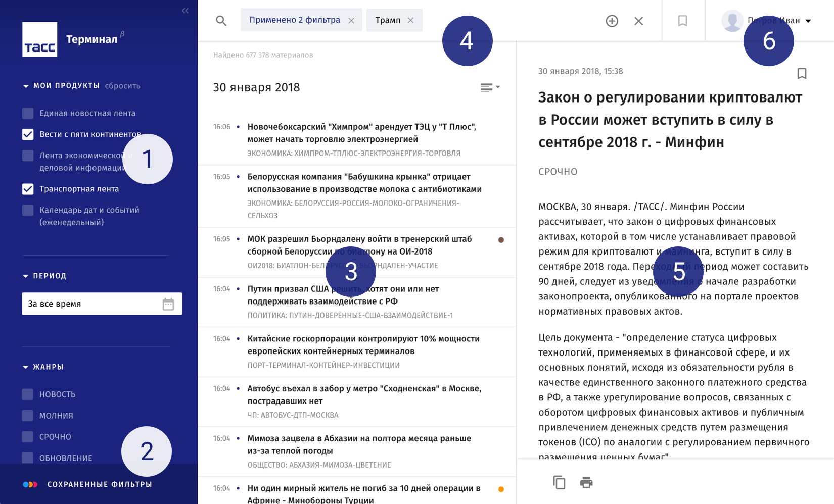Viewport: 834px width, 504px height.
Task: Open the 'Автобус въехал в забор' news item
Action: pyautogui.click(x=357, y=402)
